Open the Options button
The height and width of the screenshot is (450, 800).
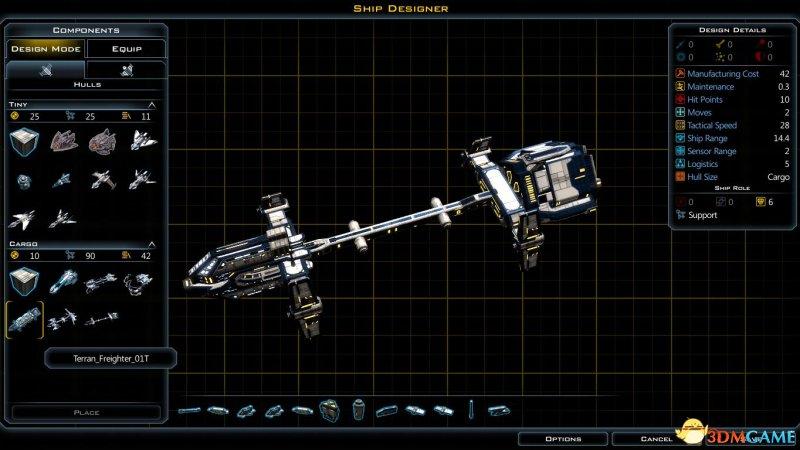563,439
